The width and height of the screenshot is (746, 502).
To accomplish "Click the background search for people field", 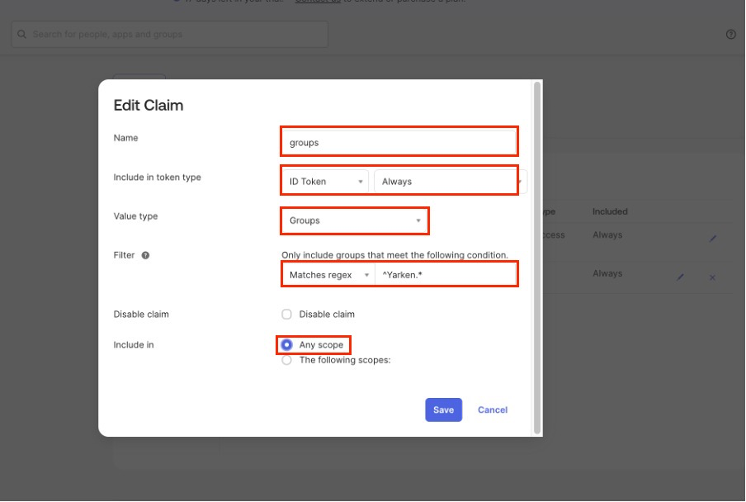I will click(x=170, y=34).
